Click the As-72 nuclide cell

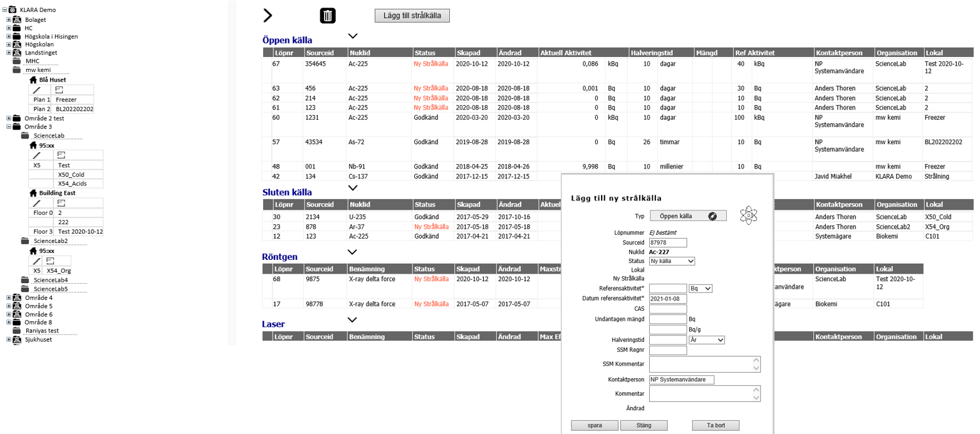point(358,142)
